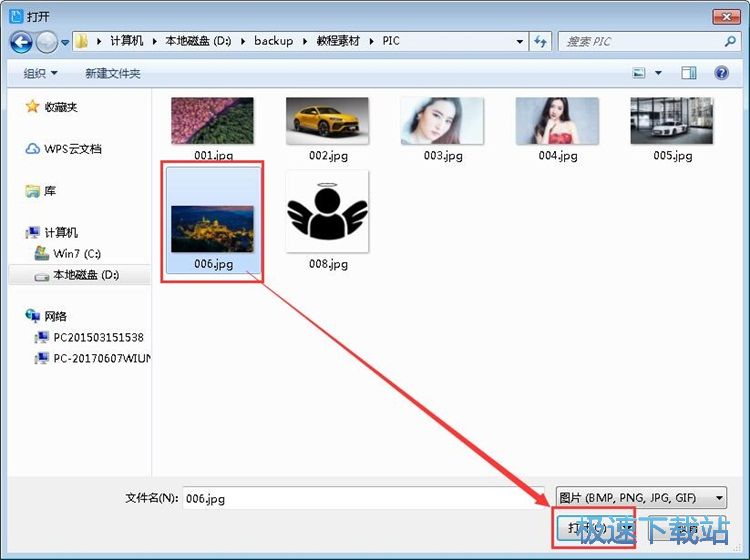Select Win7 (C:) drive
This screenshot has height=560, width=750.
point(77,253)
